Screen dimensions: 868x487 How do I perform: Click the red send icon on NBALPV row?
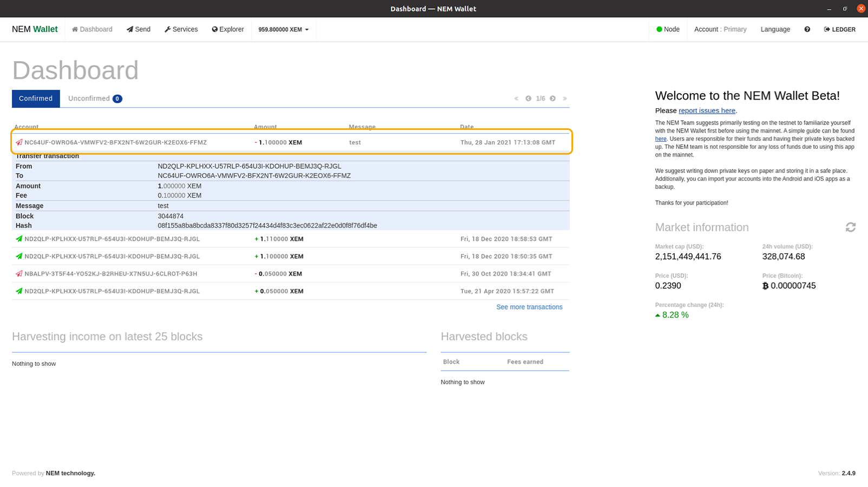coord(19,274)
